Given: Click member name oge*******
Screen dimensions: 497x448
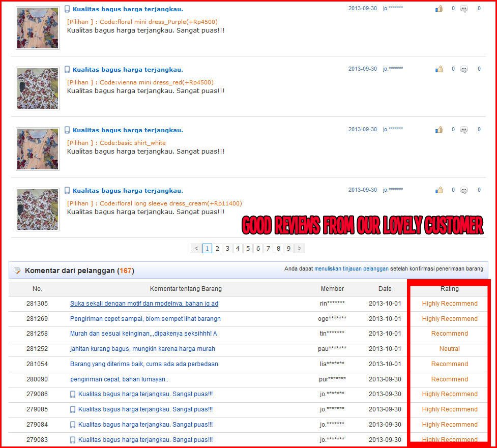Looking at the screenshot, I should point(332,319).
